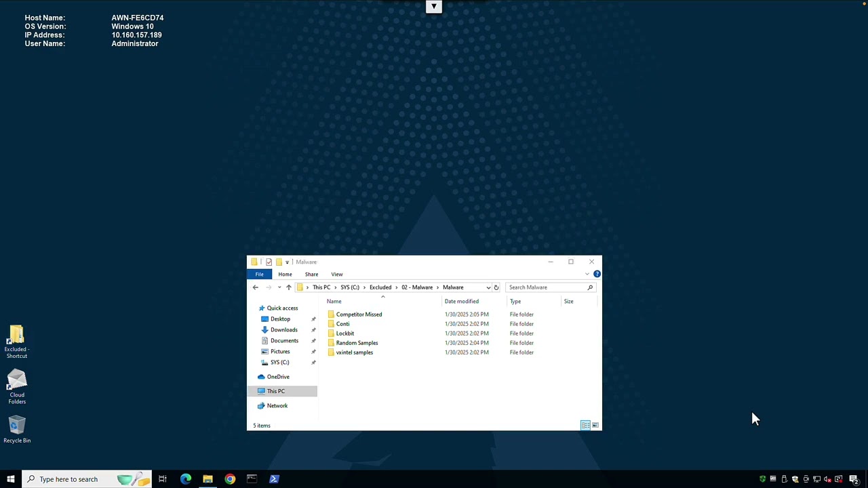Click the New Folder quick access toolbar icon
The height and width of the screenshot is (488, 868).
279,262
